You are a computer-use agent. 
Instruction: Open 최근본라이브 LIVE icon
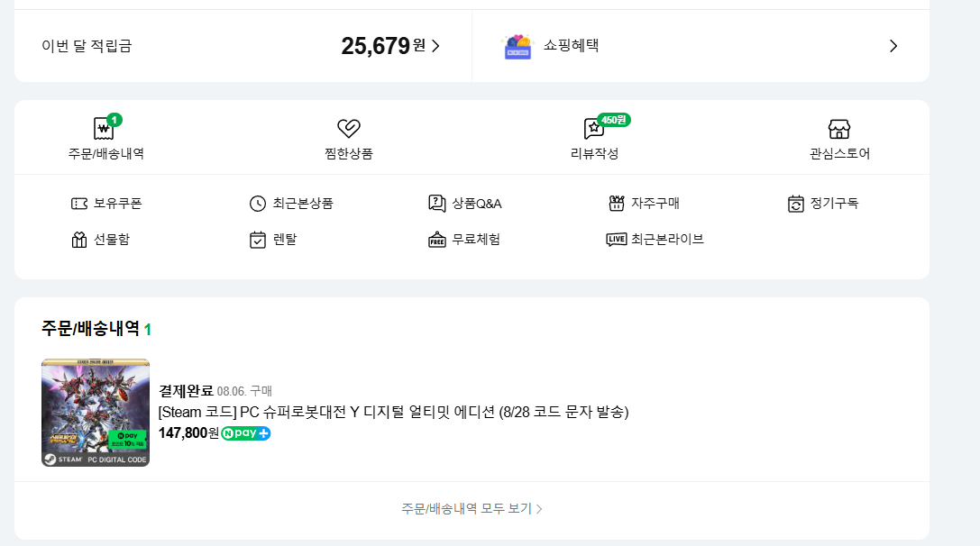[617, 240]
